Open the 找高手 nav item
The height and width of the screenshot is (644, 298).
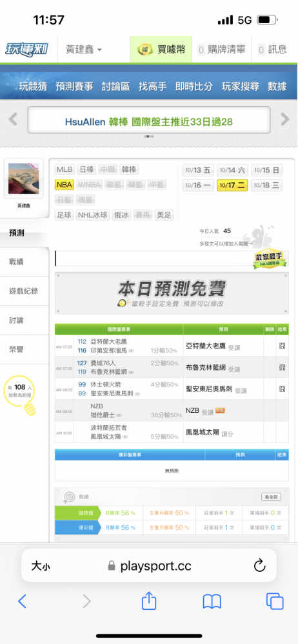click(x=152, y=86)
